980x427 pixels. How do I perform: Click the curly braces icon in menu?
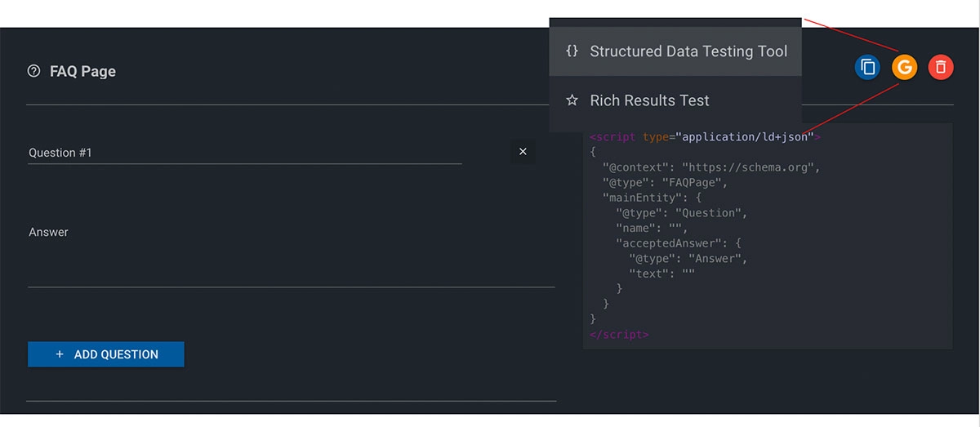coord(572,51)
